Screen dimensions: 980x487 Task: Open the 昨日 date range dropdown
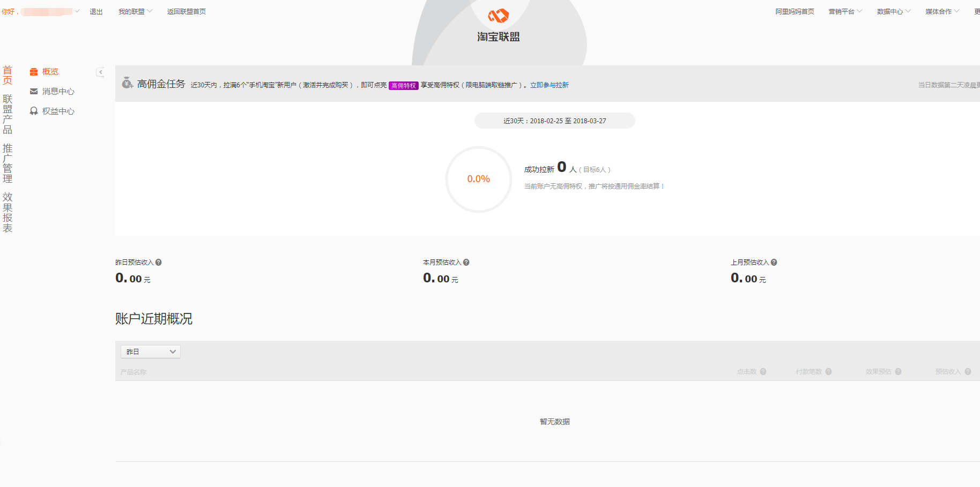[x=151, y=351]
